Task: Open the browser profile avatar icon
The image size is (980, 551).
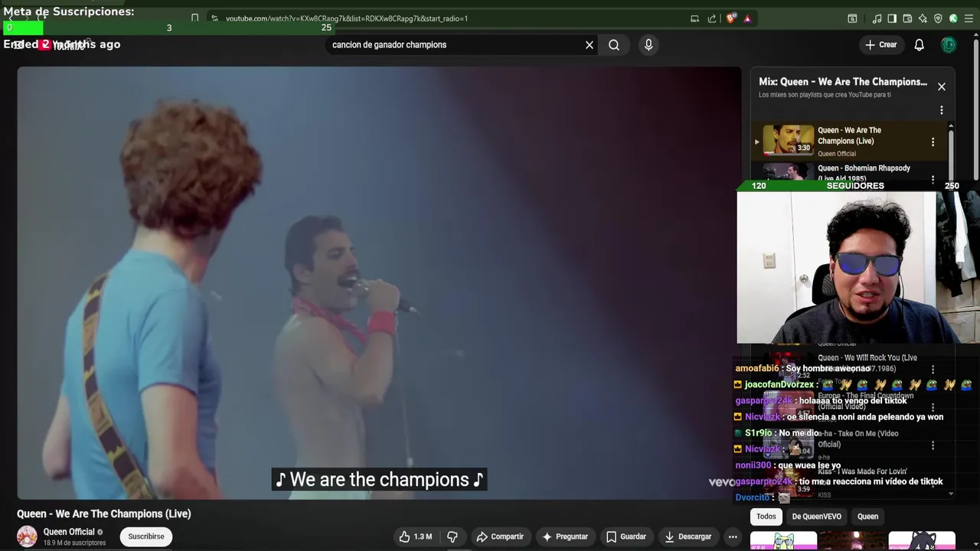Action: [953, 18]
